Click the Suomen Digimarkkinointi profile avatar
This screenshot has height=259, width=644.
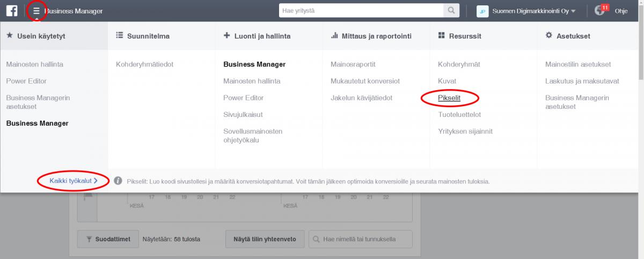pos(482,11)
